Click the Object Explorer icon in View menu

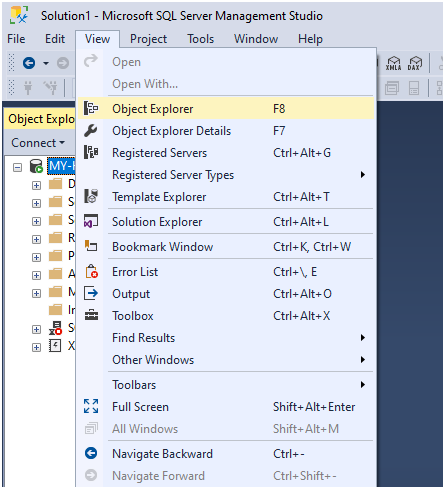click(x=91, y=108)
